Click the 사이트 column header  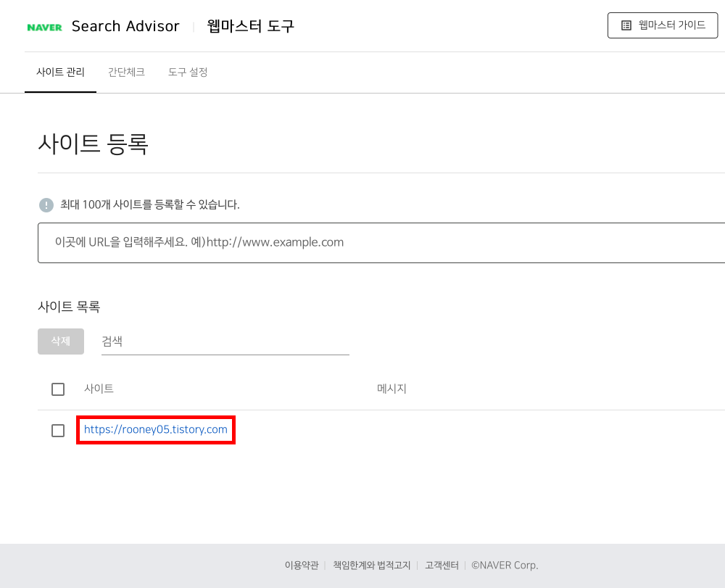pos(99,389)
